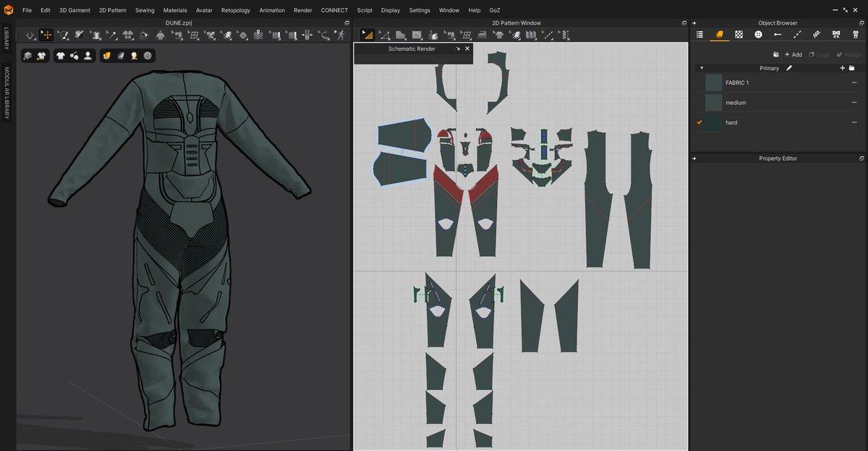
Task: Open options menu for hard fabric
Action: pos(854,122)
